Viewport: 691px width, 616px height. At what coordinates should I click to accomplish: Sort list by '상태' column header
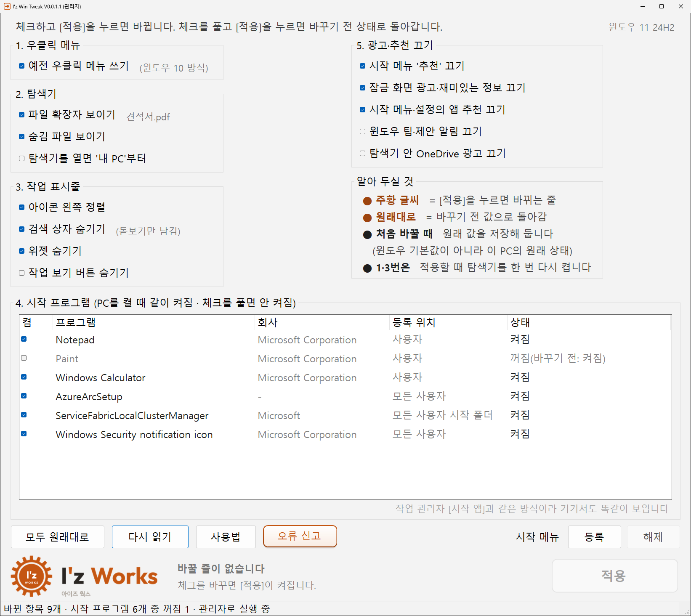click(589, 323)
